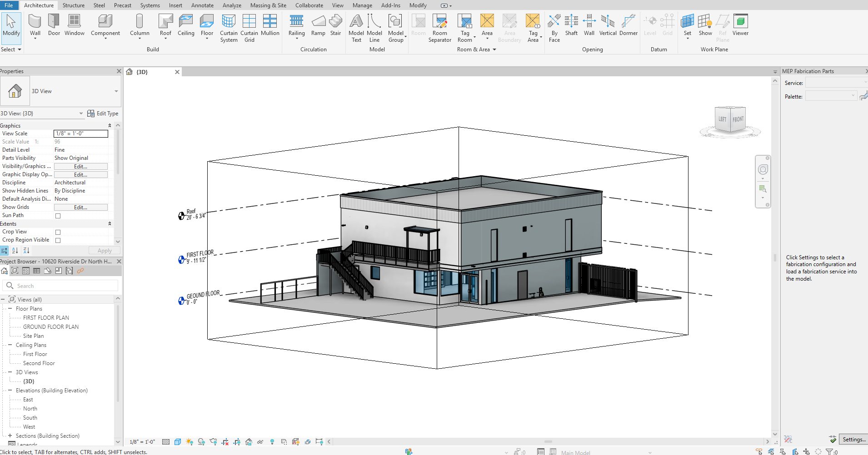Collapse the Graphics section in Properties

109,125
